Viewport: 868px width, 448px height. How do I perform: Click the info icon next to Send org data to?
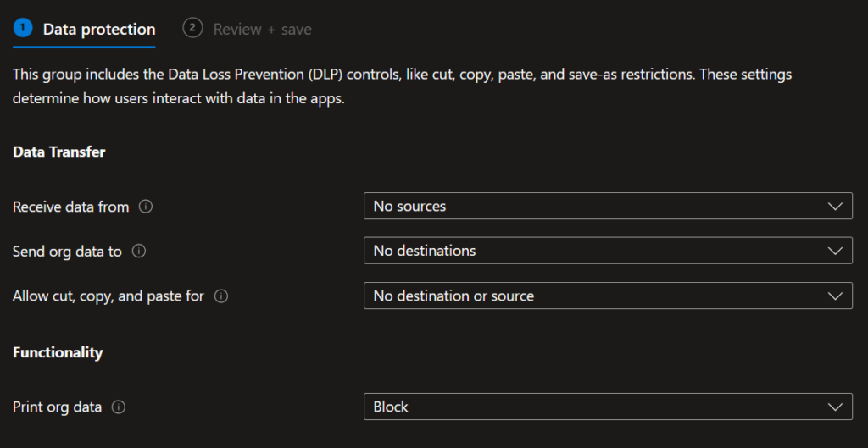(139, 252)
